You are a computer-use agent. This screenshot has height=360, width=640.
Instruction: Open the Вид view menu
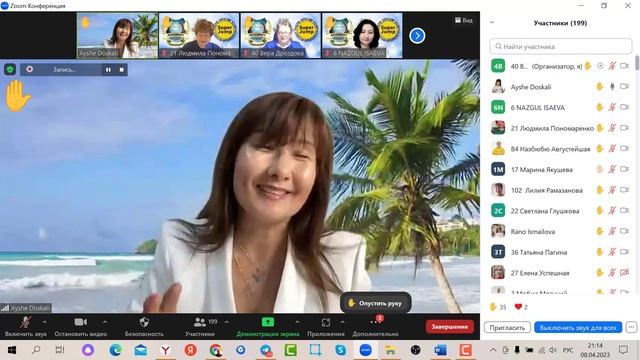click(464, 20)
